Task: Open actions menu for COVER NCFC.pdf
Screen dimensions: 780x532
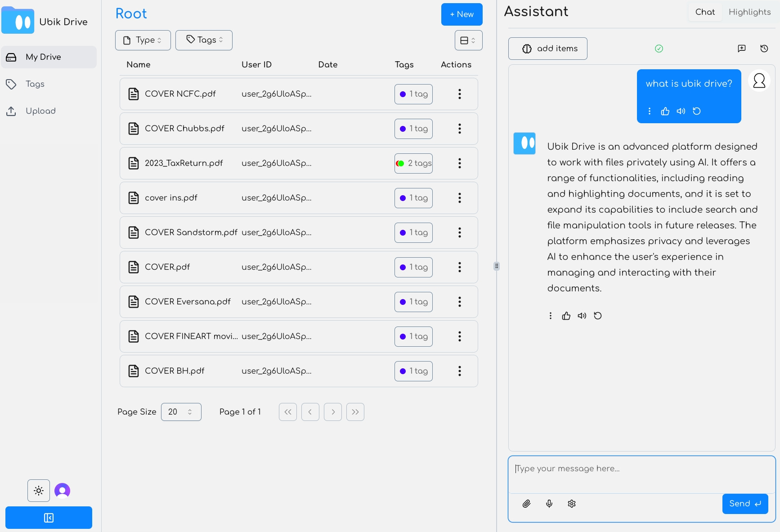Action: [x=459, y=94]
